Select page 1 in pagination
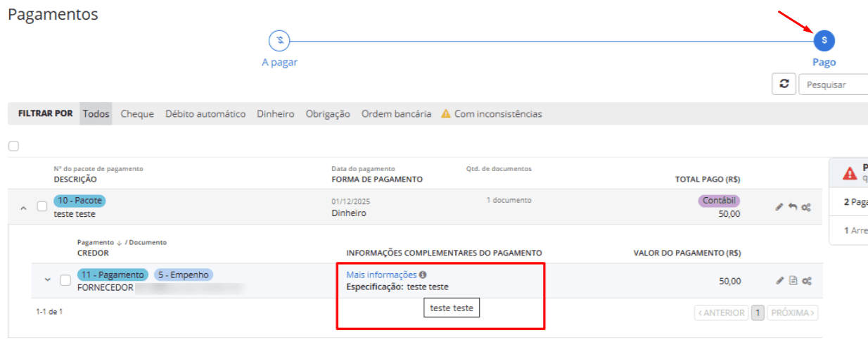Screen dimensions: 868x340 pyautogui.click(x=758, y=313)
